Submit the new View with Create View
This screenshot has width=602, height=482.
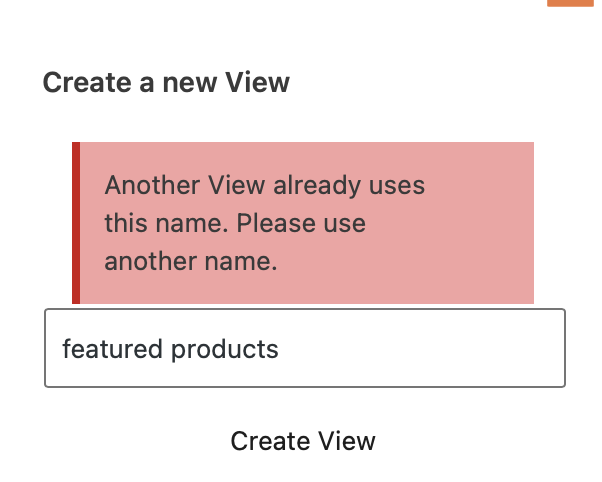click(303, 441)
